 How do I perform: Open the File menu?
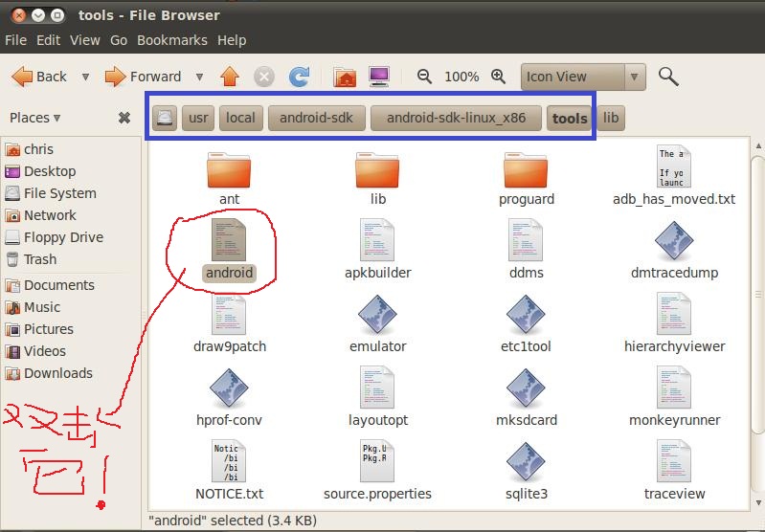tap(15, 40)
